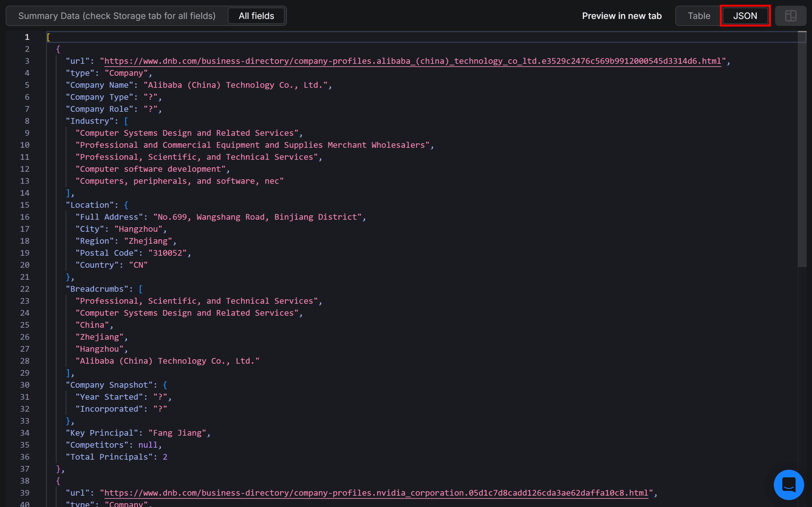812x507 pixels.
Task: Click "China" breadcrumb on line 25
Action: [92, 325]
